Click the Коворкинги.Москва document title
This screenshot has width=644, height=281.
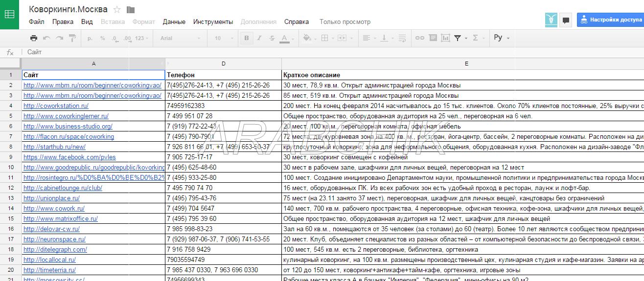click(69, 9)
